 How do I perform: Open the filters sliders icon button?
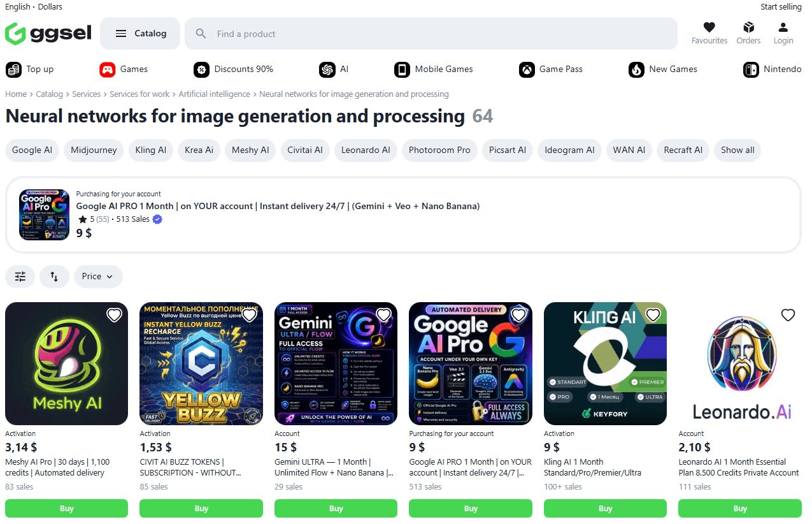[20, 277]
